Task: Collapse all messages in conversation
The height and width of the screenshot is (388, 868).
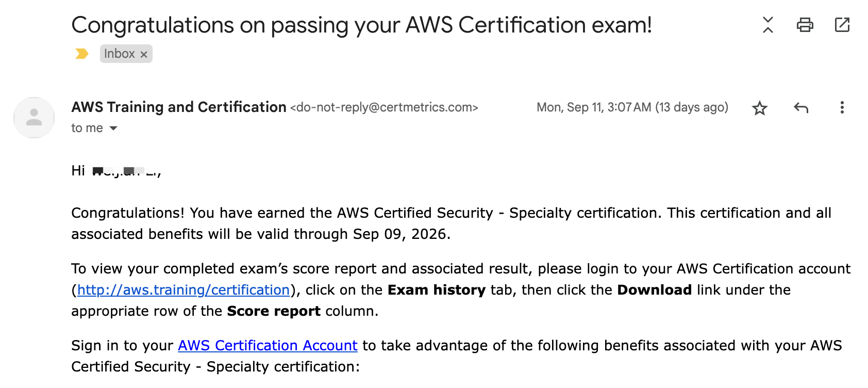Action: coord(767,25)
